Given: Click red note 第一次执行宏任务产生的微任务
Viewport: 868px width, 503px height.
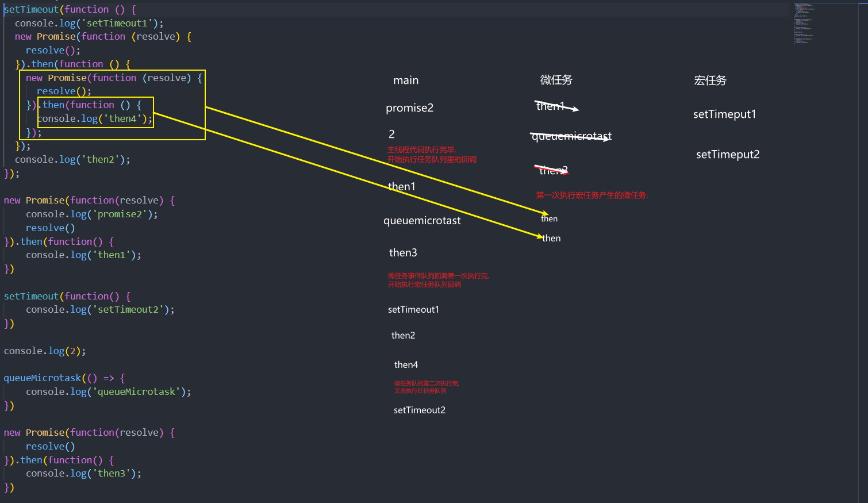Looking at the screenshot, I should pos(592,195).
